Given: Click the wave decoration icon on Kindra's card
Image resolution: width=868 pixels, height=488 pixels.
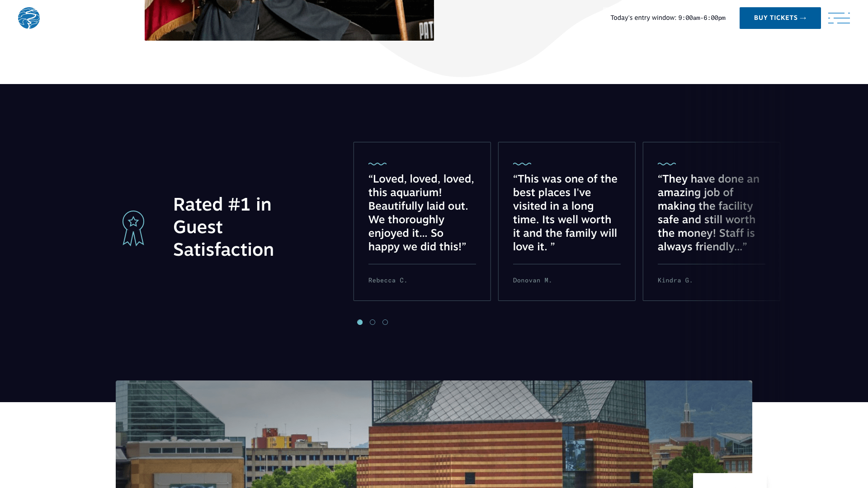Looking at the screenshot, I should [x=667, y=164].
